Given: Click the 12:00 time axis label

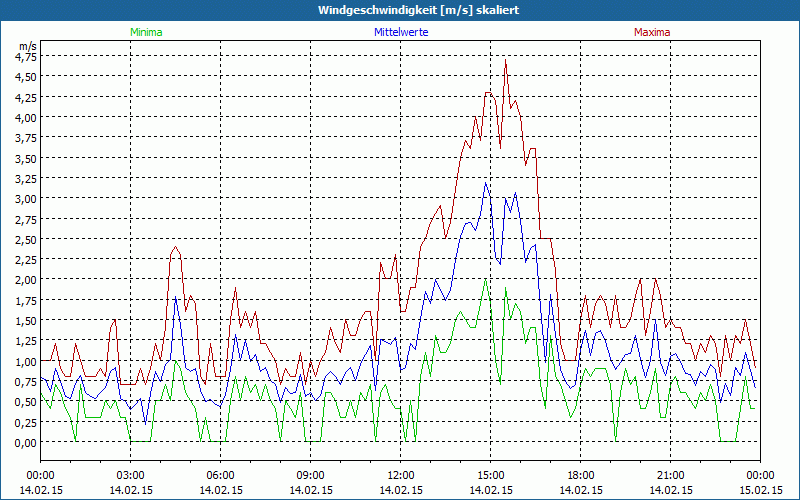Looking at the screenshot, I should tap(401, 476).
